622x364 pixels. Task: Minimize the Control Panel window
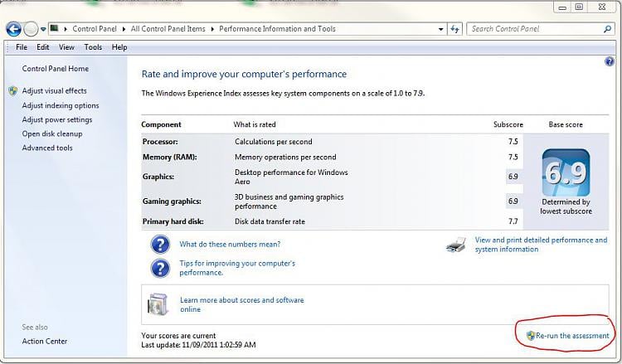coord(562,7)
